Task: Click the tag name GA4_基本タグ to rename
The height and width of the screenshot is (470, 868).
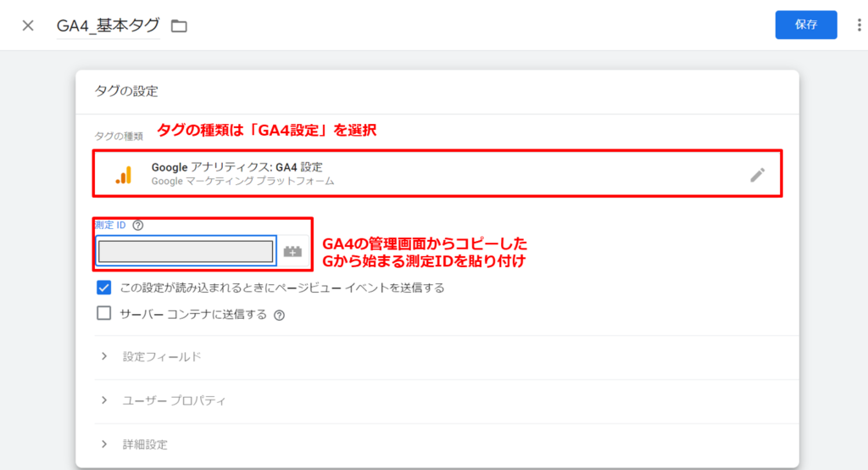Action: coord(108,25)
